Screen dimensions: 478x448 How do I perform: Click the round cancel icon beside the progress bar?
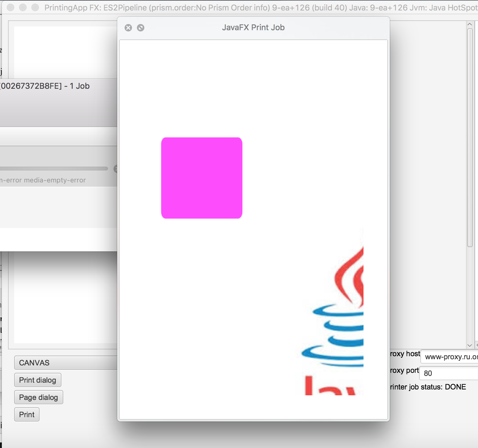pos(116,169)
